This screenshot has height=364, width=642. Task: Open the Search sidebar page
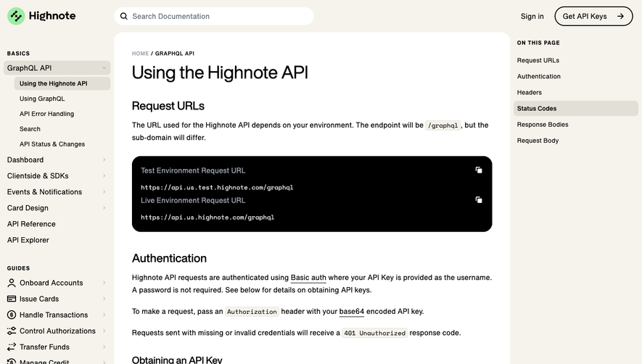pos(30,129)
